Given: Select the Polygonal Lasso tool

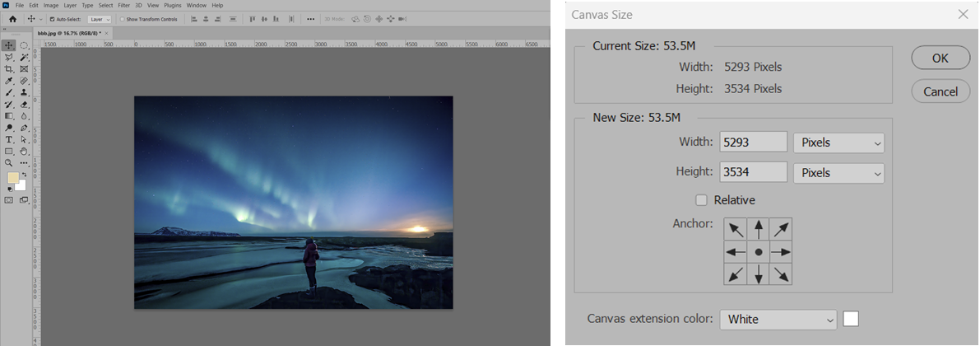Looking at the screenshot, I should pyautogui.click(x=9, y=57).
